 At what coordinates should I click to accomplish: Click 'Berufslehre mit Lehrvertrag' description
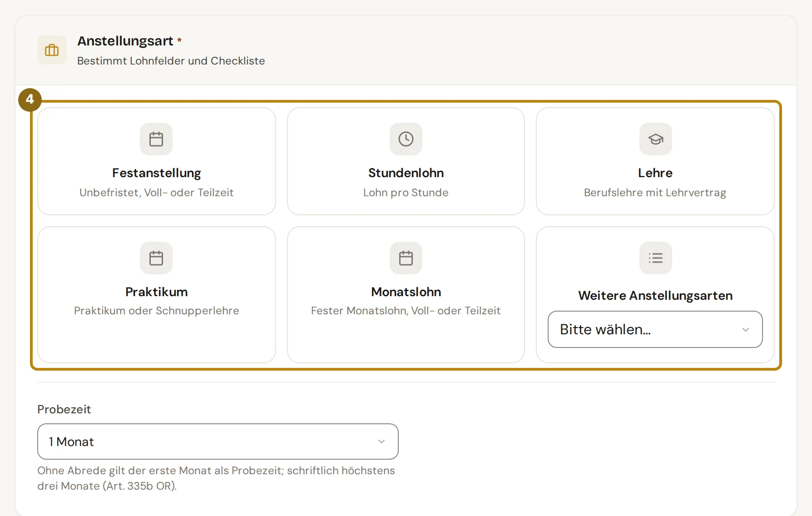click(x=655, y=193)
